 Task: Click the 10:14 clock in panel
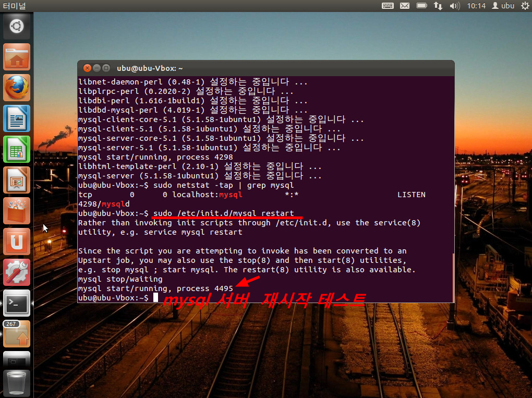[476, 6]
